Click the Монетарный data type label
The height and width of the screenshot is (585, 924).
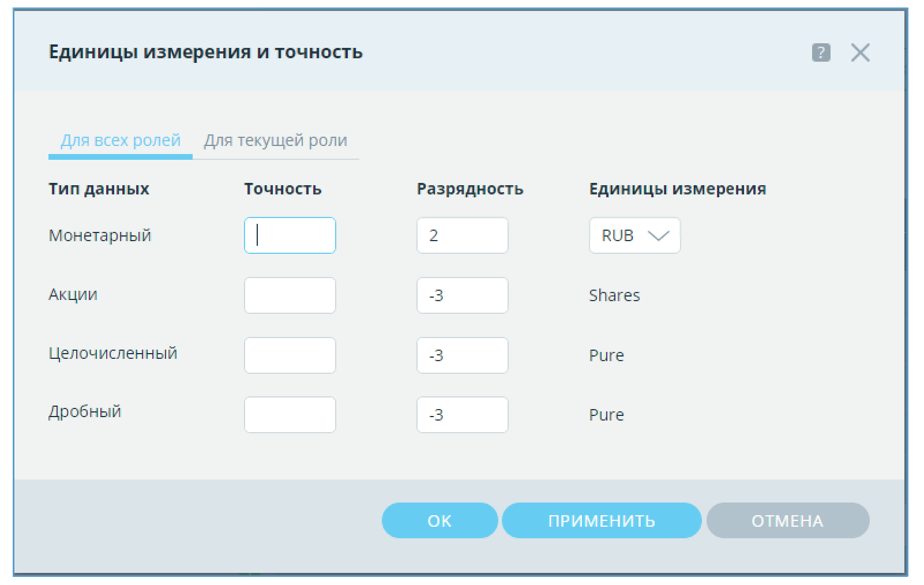[100, 235]
